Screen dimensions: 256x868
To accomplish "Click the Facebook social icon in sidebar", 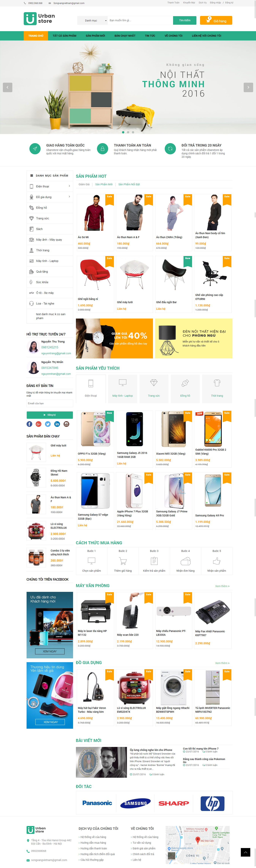I will click(29, 424).
